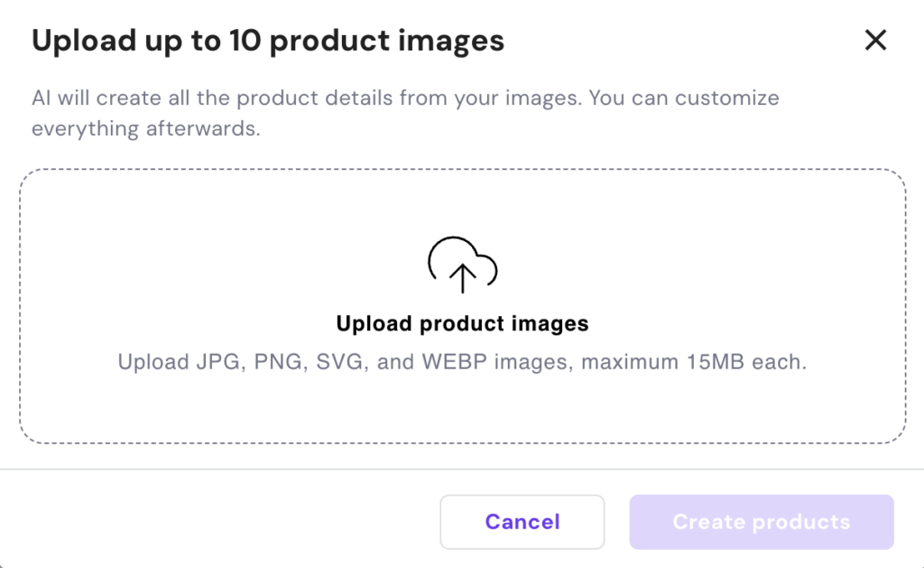Click the supported formats description text
This screenshot has width=924, height=568.
pyautogui.click(x=461, y=360)
